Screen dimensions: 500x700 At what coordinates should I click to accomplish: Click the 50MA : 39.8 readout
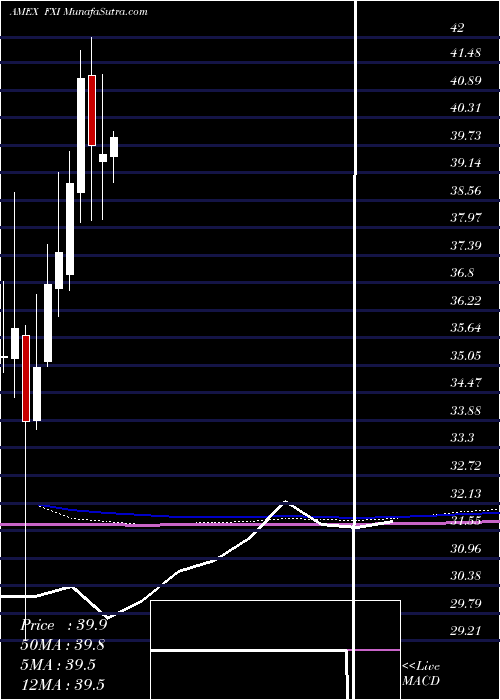(64, 645)
